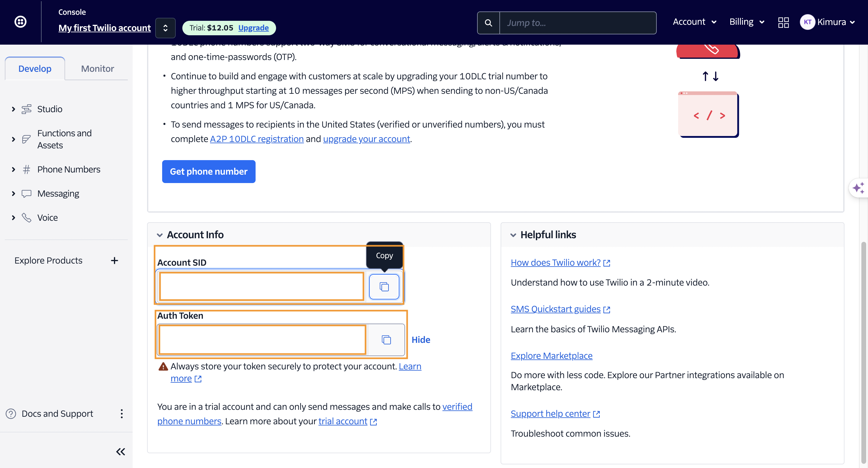The width and height of the screenshot is (868, 468).
Task: Open the upgrade your account link
Action: [x=366, y=139]
